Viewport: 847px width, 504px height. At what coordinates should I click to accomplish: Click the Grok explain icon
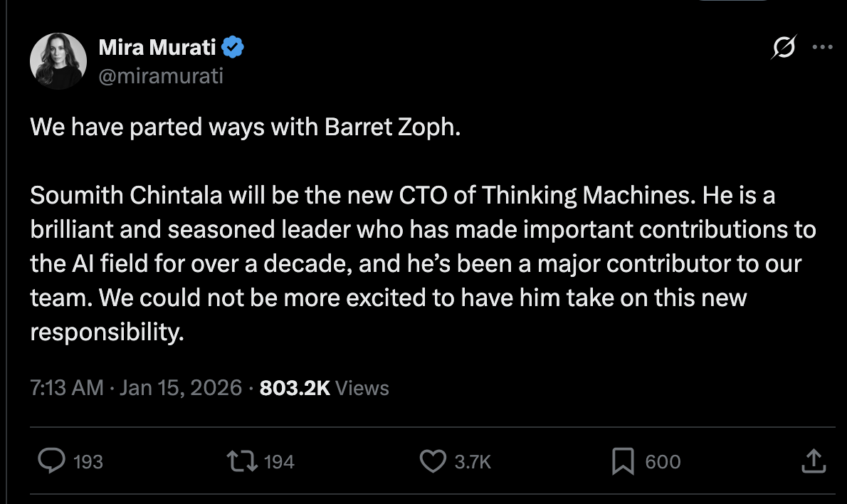pos(783,48)
